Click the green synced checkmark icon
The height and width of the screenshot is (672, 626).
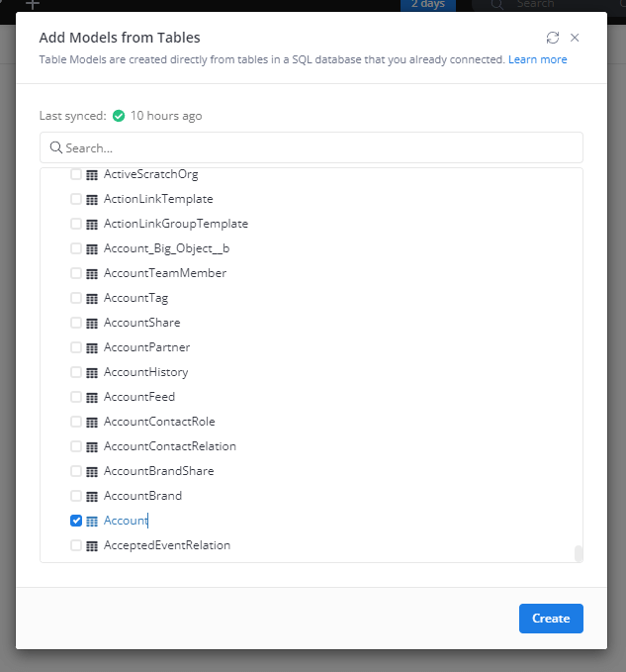(x=119, y=116)
